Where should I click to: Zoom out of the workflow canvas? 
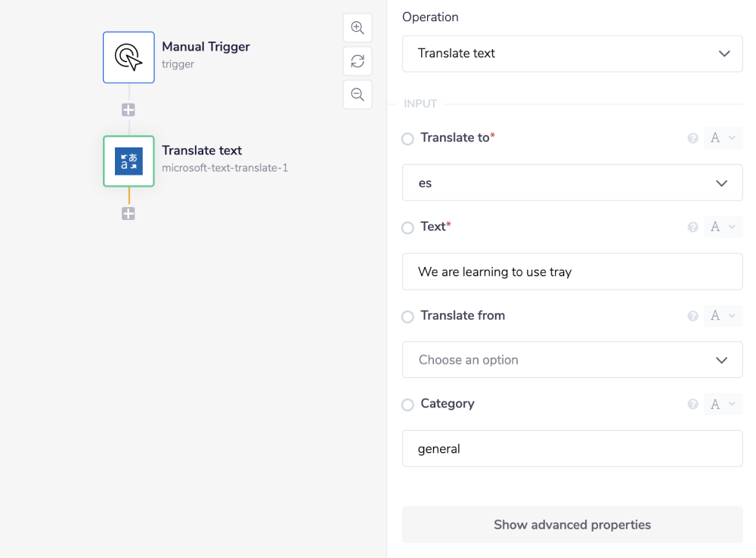tap(358, 95)
